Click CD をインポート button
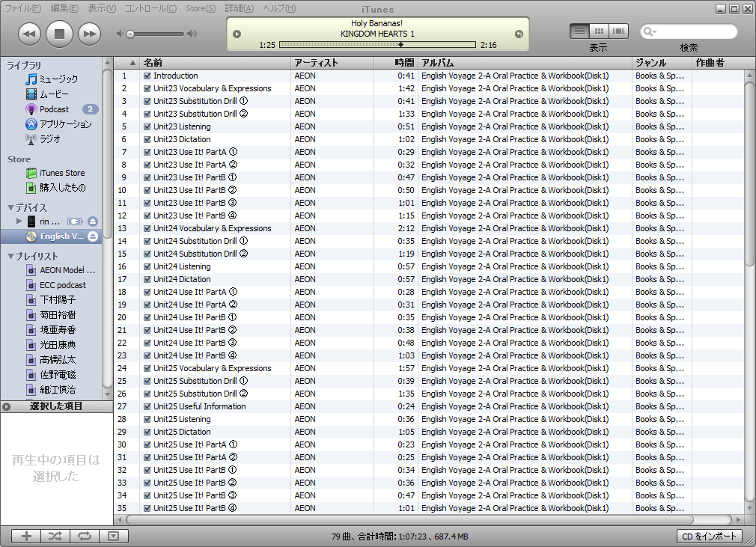Viewport: 756px width, 547px height. point(710,536)
